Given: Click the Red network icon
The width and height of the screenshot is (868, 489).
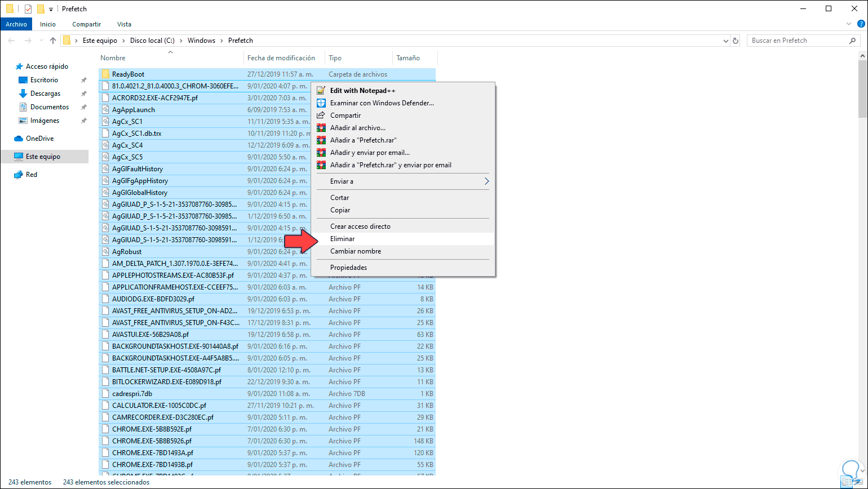Looking at the screenshot, I should click(19, 175).
